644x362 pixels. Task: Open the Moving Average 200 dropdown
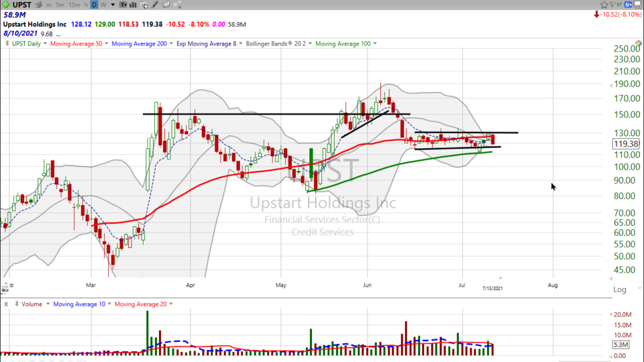click(171, 44)
